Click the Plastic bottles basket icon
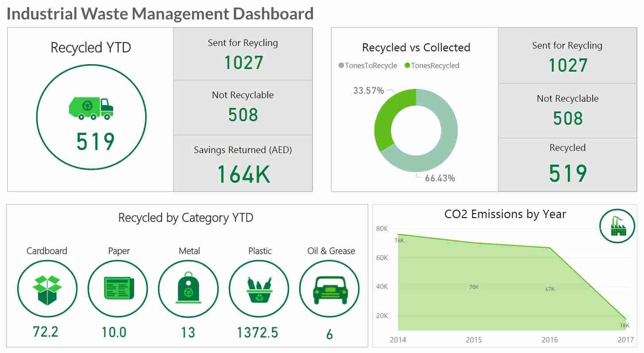The width and height of the screenshot is (644, 353). [x=259, y=290]
